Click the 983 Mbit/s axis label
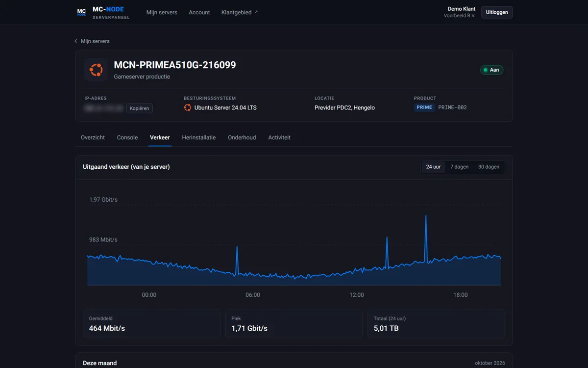 click(x=103, y=240)
